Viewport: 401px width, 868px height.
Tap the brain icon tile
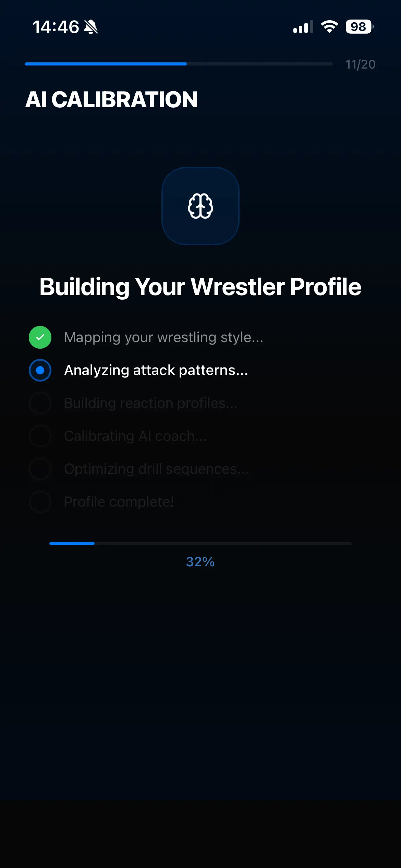click(x=200, y=206)
